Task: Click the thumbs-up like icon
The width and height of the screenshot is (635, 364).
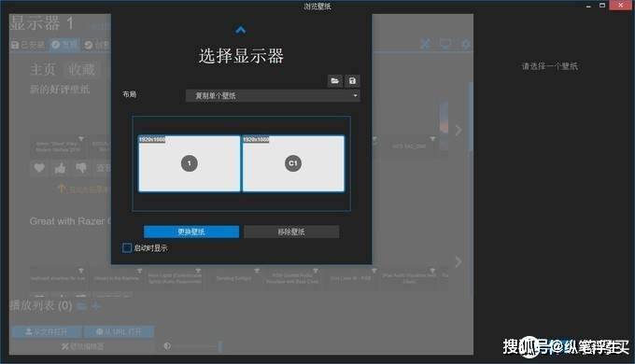Action: click(x=60, y=168)
